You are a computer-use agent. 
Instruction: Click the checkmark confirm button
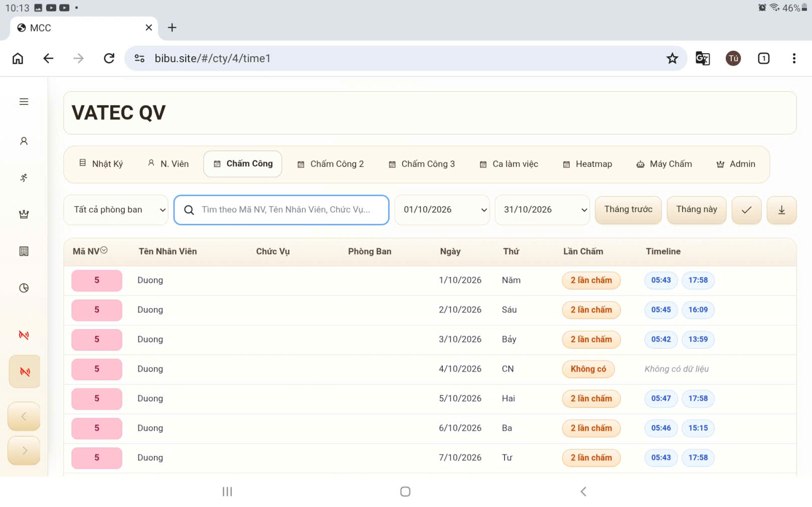pyautogui.click(x=746, y=210)
